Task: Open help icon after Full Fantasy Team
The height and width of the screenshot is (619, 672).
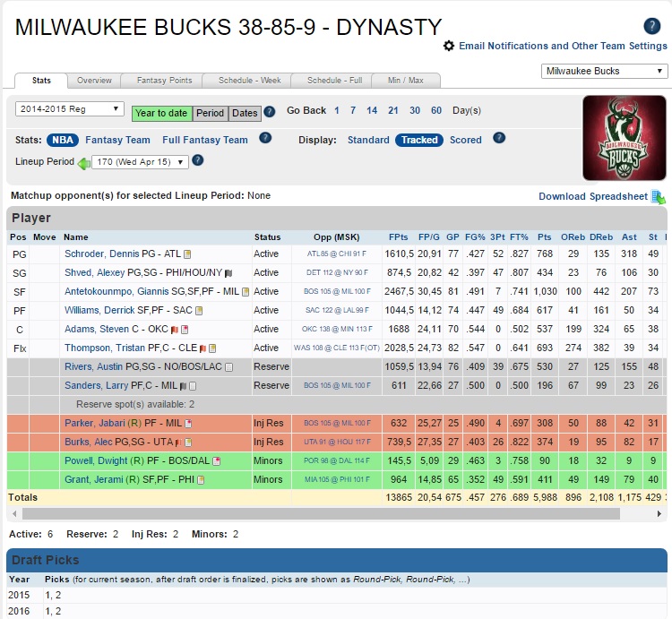Action: (x=265, y=138)
